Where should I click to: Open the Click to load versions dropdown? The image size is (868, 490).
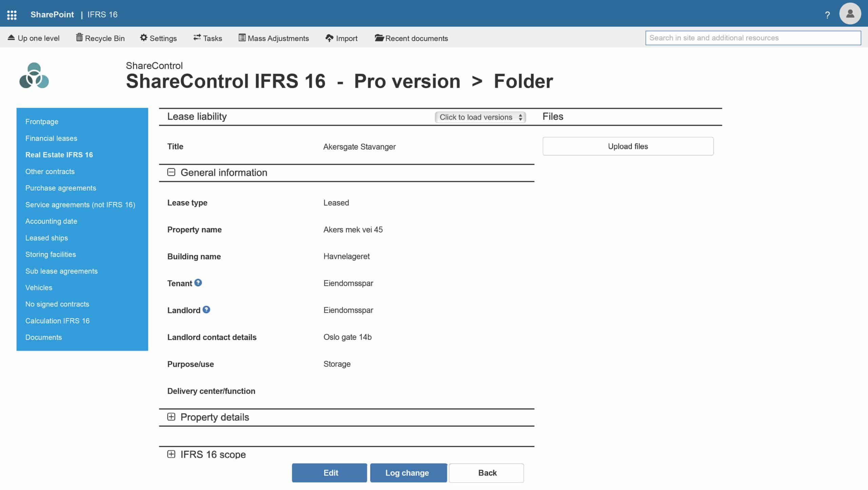[480, 117]
